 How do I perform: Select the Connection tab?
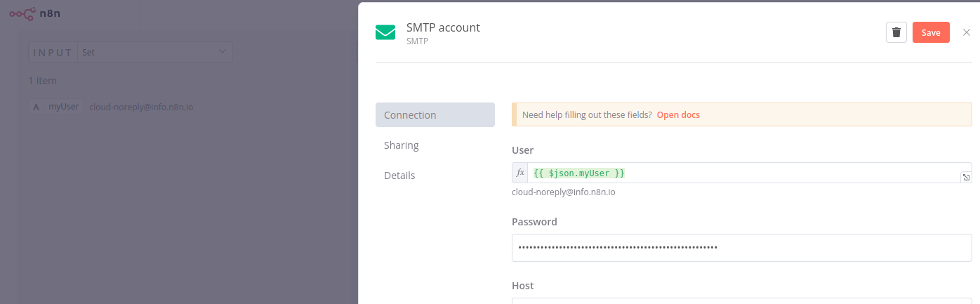[x=435, y=114]
